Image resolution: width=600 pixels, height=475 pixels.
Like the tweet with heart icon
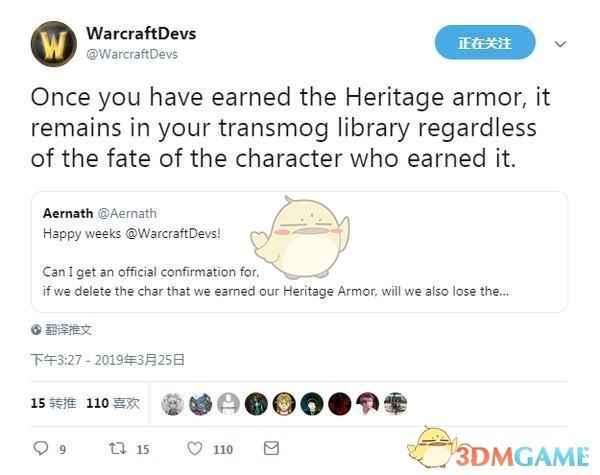pos(195,448)
